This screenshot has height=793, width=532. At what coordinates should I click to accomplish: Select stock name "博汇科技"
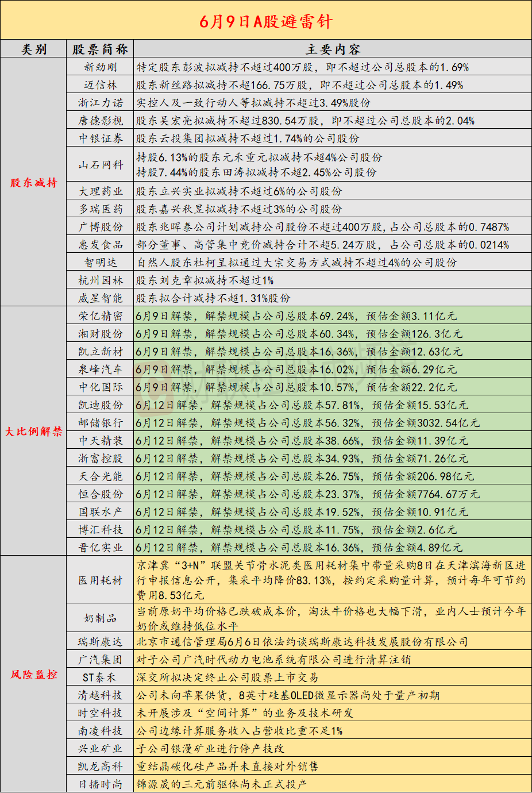tap(101, 530)
